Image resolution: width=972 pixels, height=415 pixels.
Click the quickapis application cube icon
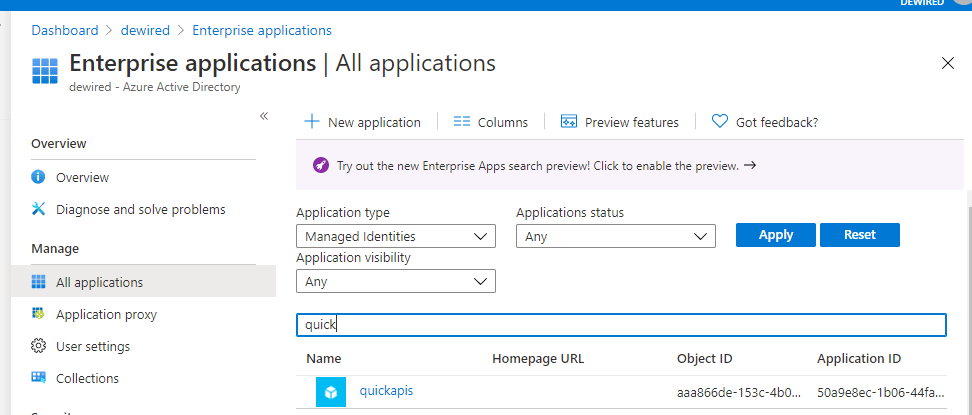(331, 392)
